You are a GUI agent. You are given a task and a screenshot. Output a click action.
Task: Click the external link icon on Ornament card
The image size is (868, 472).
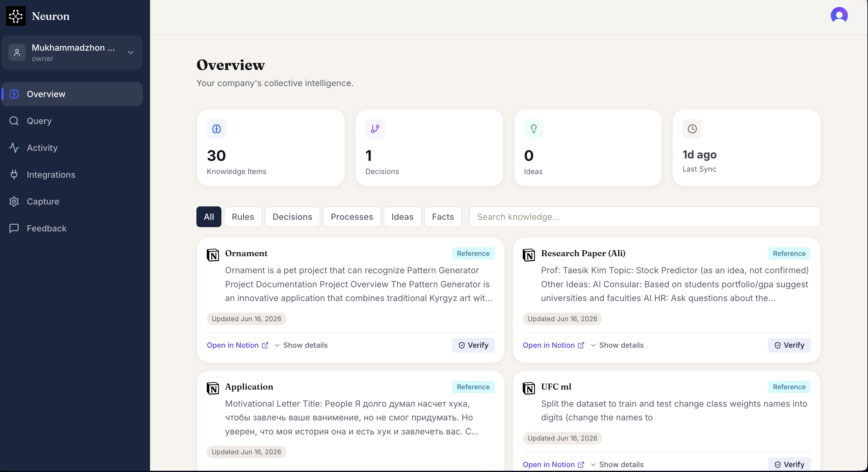point(265,345)
